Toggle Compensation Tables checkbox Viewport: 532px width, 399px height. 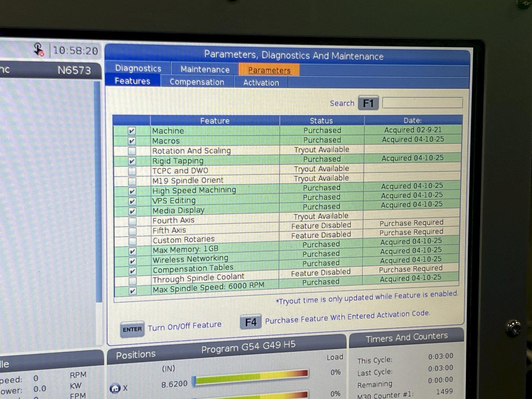[x=132, y=271]
